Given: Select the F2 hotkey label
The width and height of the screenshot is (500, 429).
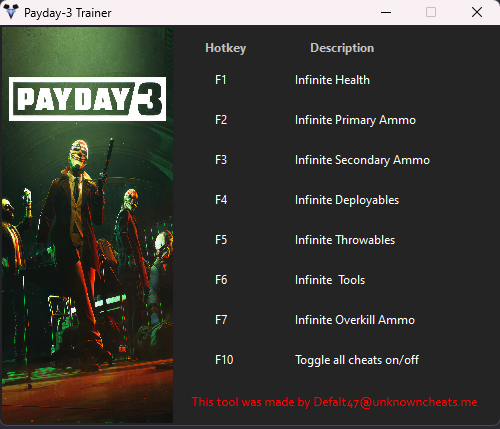Looking at the screenshot, I should [221, 120].
